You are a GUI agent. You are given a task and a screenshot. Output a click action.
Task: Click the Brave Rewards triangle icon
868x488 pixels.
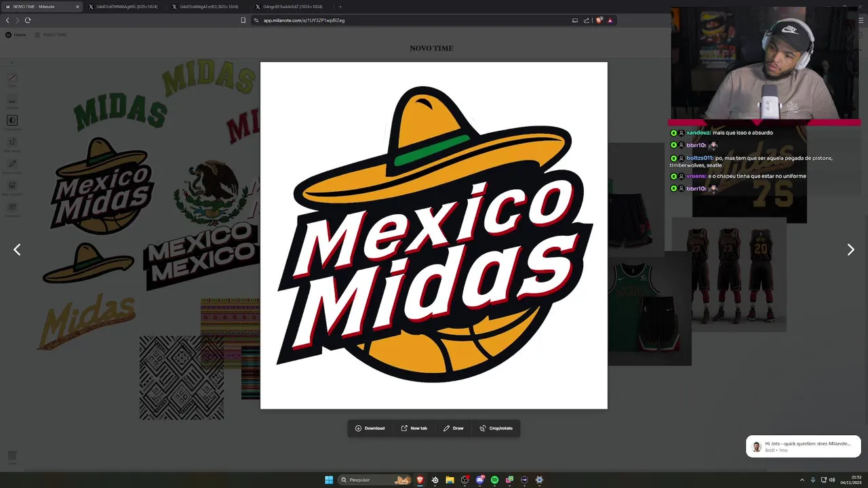click(x=610, y=20)
